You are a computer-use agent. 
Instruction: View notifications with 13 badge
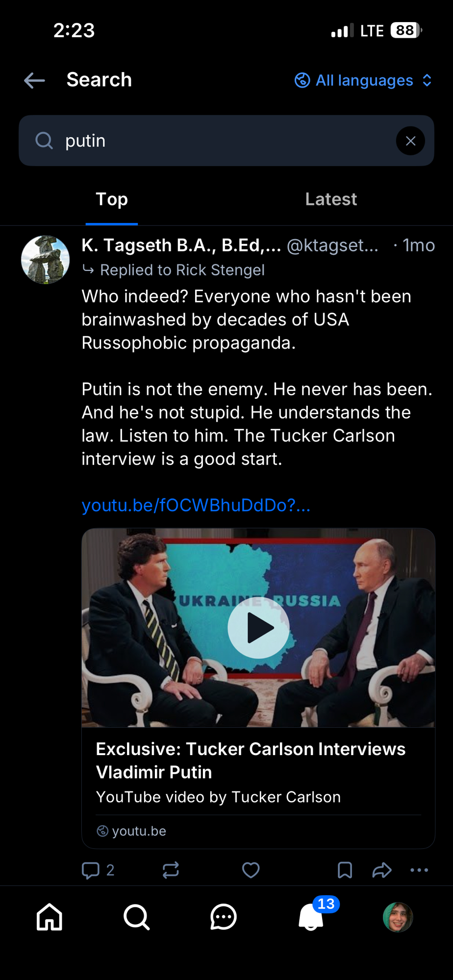point(312,917)
